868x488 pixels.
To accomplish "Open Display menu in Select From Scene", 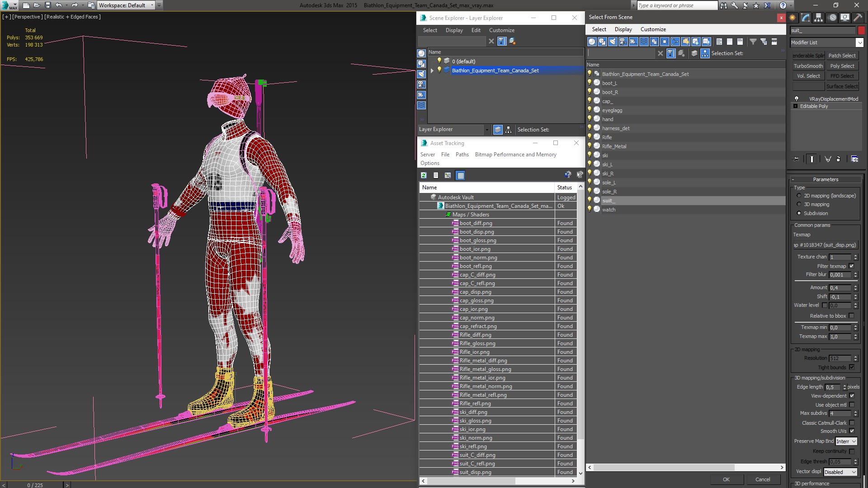I will [623, 29].
